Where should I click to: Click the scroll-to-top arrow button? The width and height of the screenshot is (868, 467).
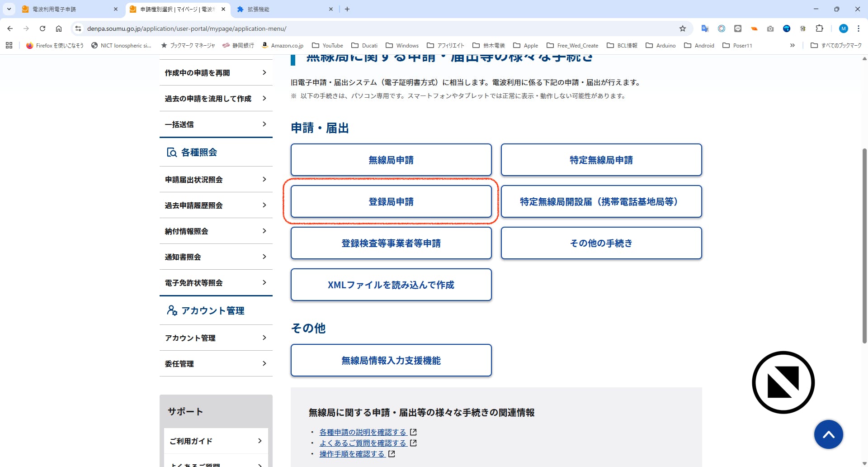(828, 434)
